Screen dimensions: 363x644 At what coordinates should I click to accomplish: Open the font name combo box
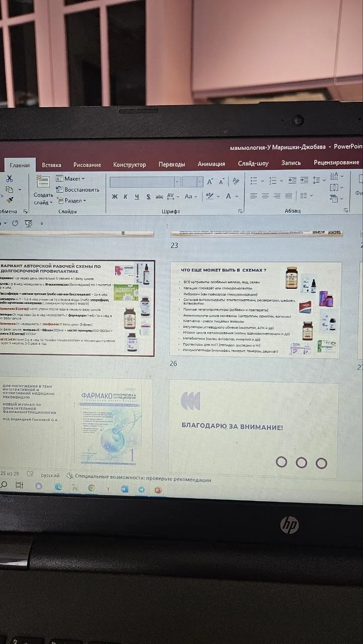(145, 182)
